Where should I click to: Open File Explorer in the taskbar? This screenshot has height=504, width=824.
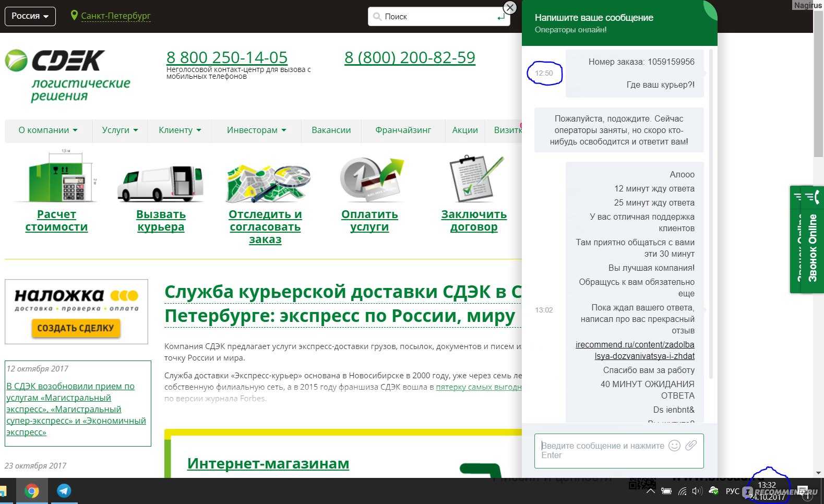3,491
